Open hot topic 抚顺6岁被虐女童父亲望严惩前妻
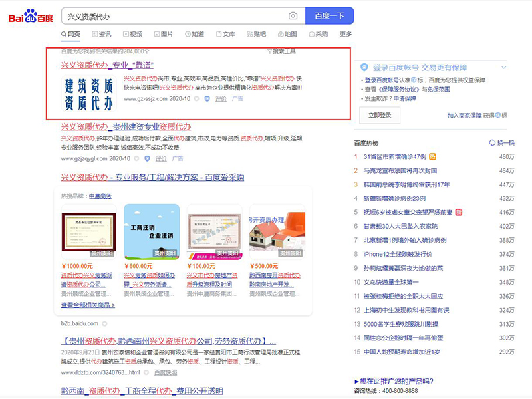The width and height of the screenshot is (532, 399). pyautogui.click(x=408, y=212)
